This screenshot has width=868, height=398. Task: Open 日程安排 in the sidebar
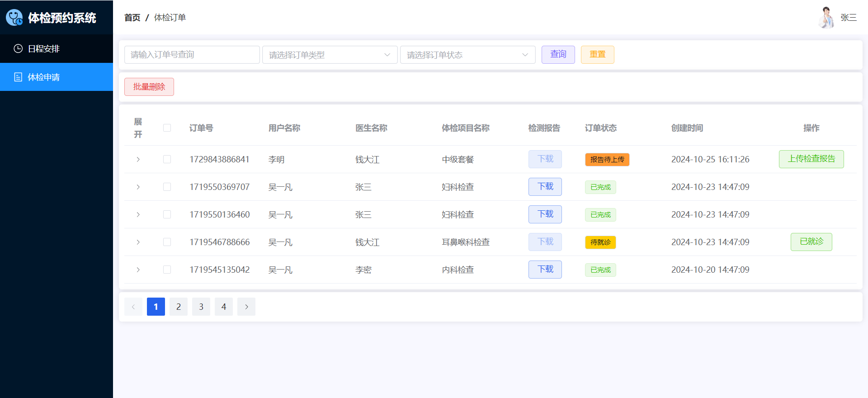[44, 48]
